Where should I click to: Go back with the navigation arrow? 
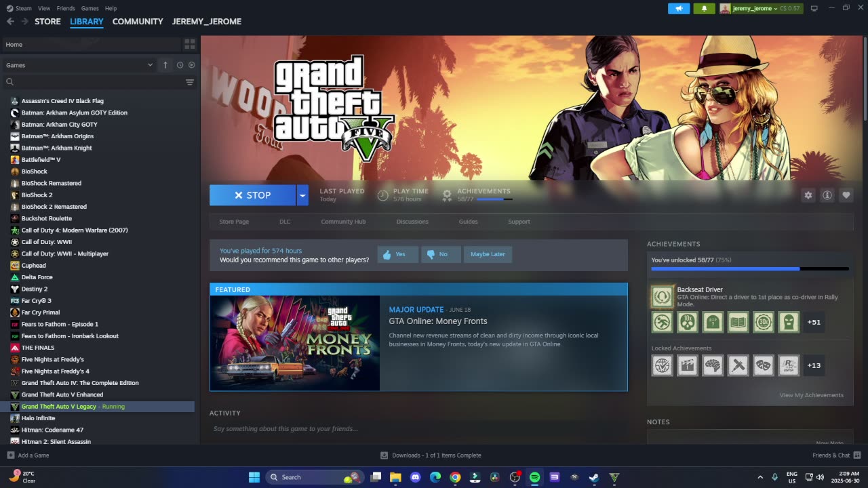(x=10, y=22)
